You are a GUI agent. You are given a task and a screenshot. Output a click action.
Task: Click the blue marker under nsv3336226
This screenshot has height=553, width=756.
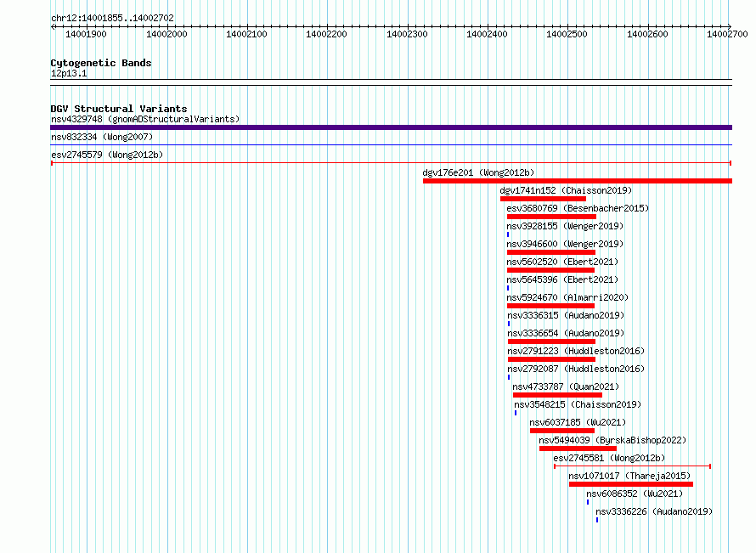(597, 520)
